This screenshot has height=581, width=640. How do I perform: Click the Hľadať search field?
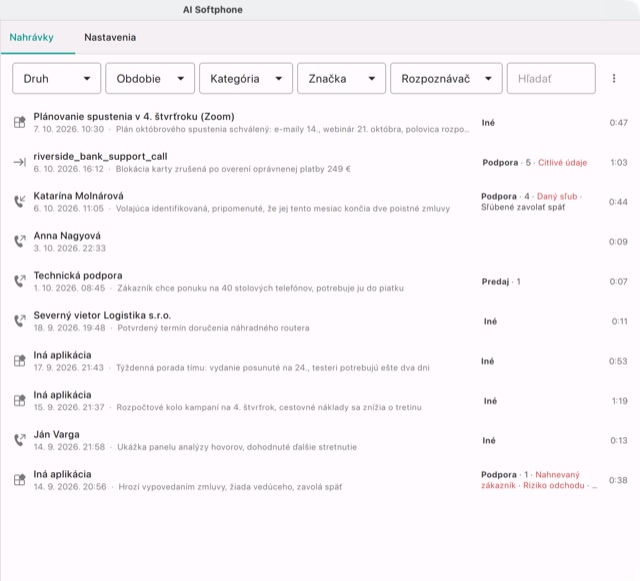551,78
